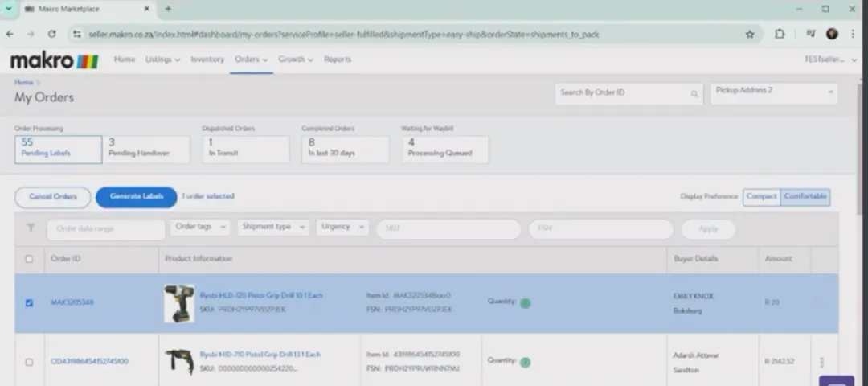Click the Apply filter button

pos(708,229)
